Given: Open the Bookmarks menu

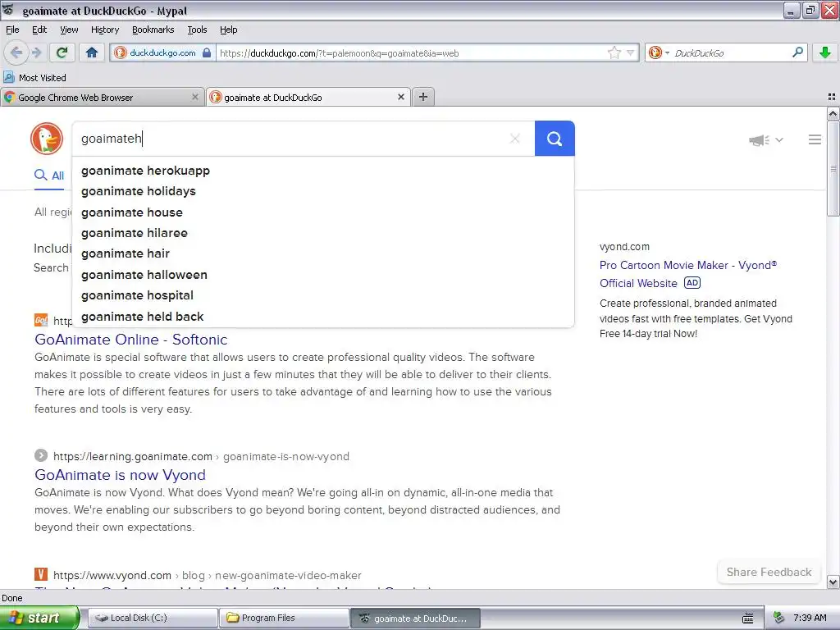Looking at the screenshot, I should (153, 30).
